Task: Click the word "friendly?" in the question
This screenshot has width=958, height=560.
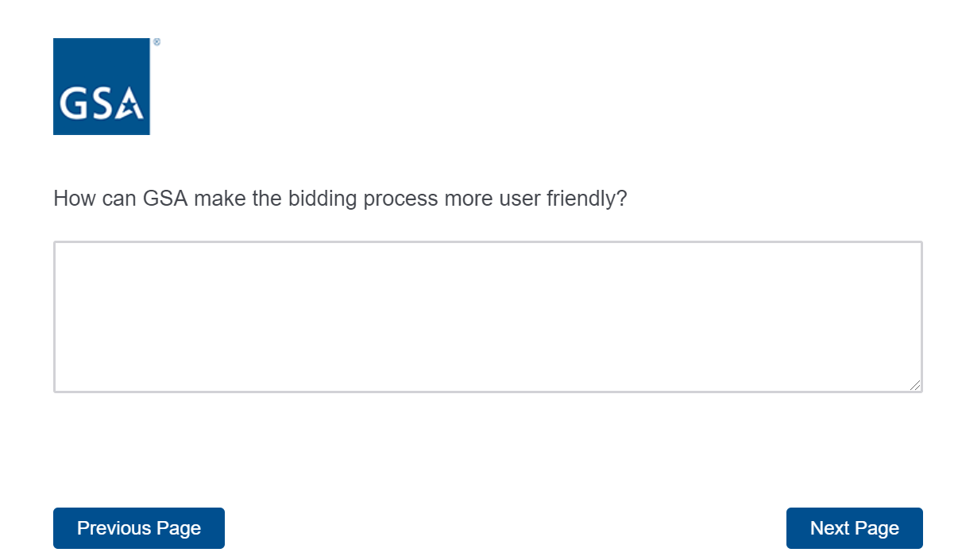Action: [586, 199]
